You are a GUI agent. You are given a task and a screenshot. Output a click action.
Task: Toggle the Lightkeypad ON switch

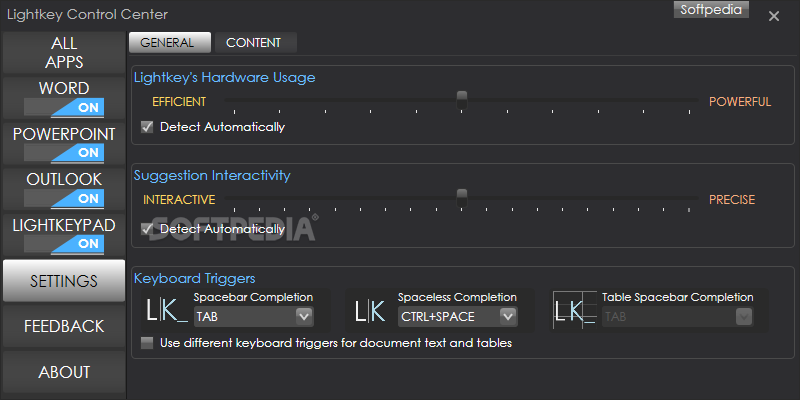(x=64, y=244)
